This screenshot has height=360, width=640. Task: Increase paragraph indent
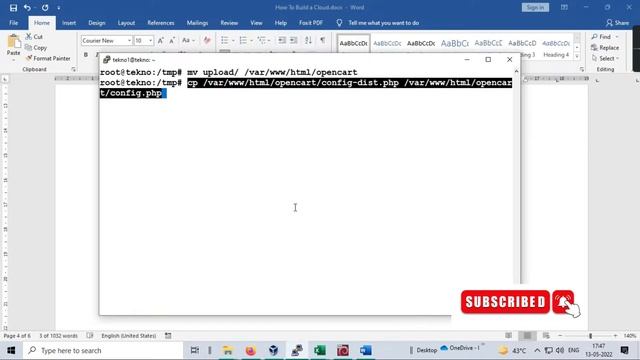293,40
